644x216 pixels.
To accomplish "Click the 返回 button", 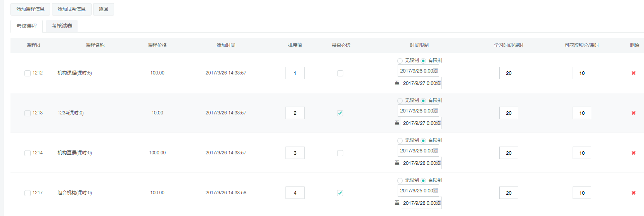I will [x=103, y=9].
